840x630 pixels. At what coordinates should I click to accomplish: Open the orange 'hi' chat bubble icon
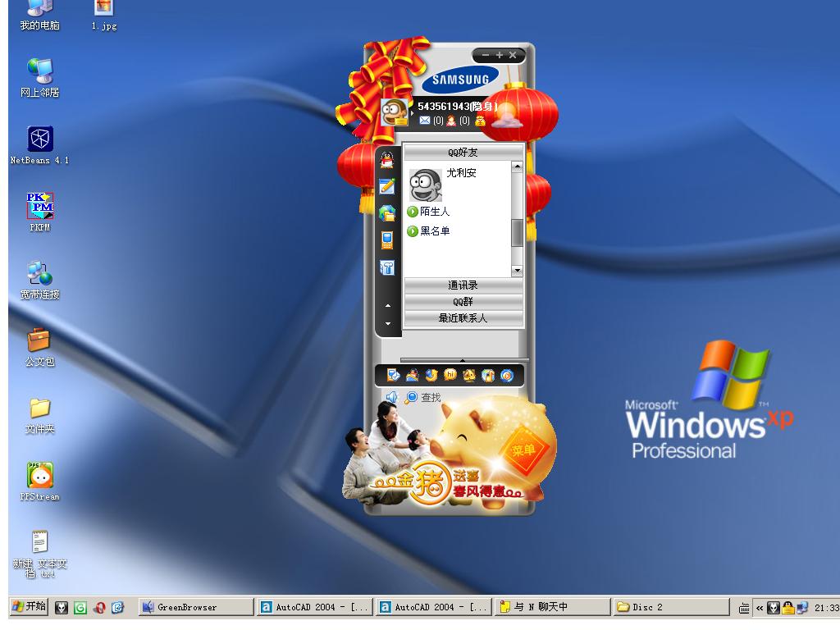(x=450, y=375)
